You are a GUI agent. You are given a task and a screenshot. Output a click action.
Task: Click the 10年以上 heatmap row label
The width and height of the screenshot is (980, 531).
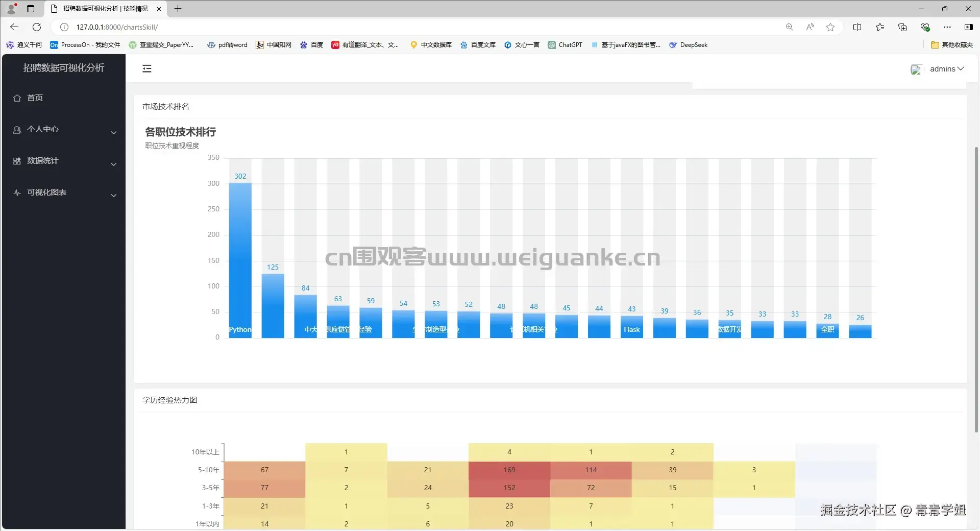coord(205,452)
